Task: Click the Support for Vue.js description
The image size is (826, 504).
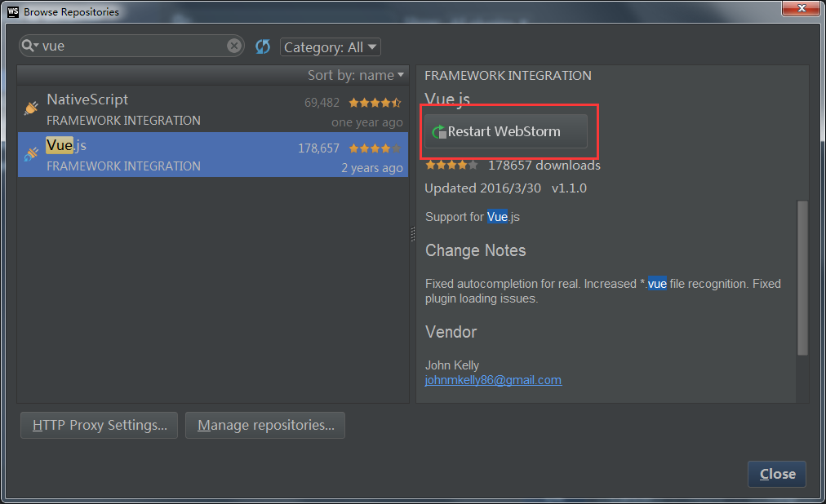Action: click(x=473, y=217)
